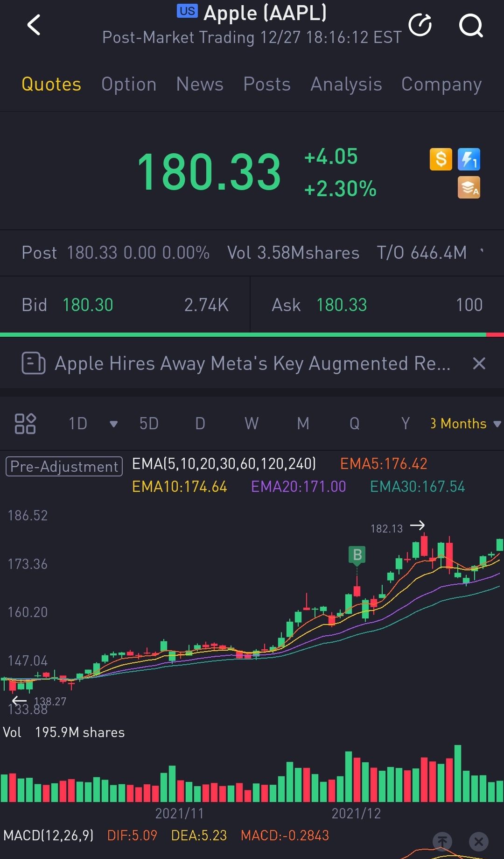Tap the MACD:-0.2843 value
Screen dimensions: 504x859
[285, 835]
